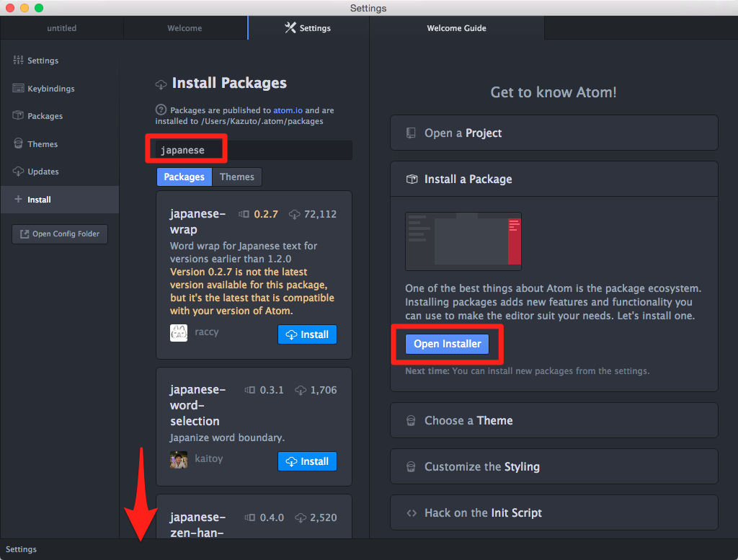Click the download icon beside 1,706
This screenshot has height=560, width=738.
click(x=301, y=391)
